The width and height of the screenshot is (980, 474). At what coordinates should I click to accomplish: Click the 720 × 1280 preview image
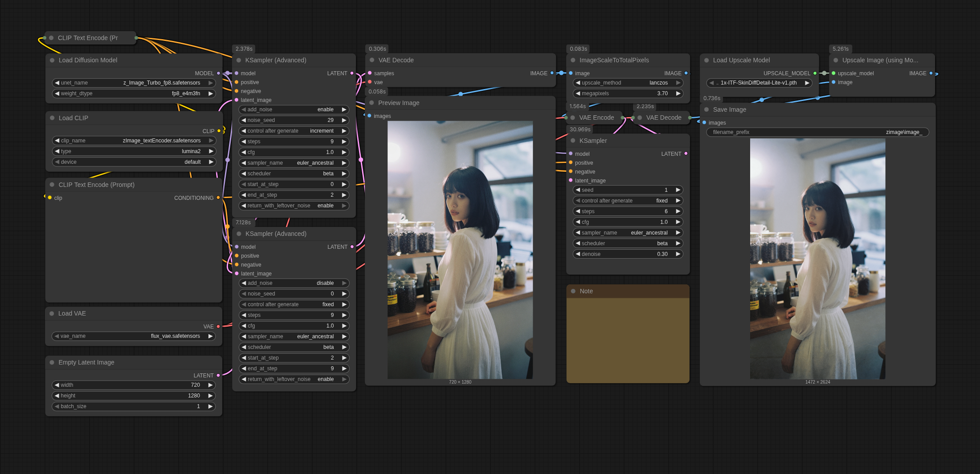coord(460,250)
